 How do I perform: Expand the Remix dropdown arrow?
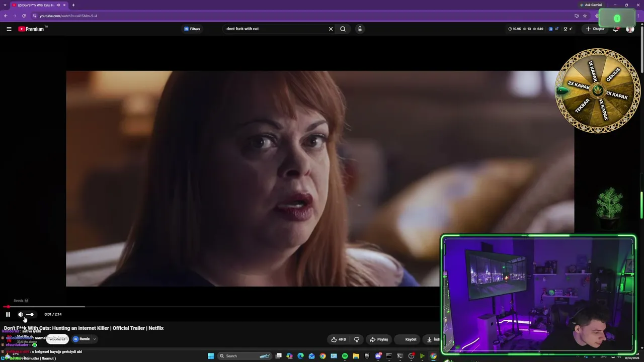tap(94, 339)
